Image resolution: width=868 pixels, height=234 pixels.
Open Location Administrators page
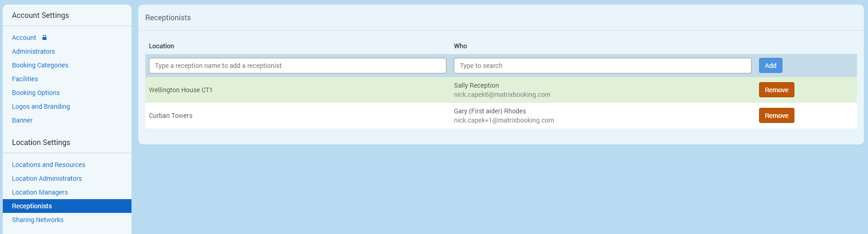pos(47,178)
